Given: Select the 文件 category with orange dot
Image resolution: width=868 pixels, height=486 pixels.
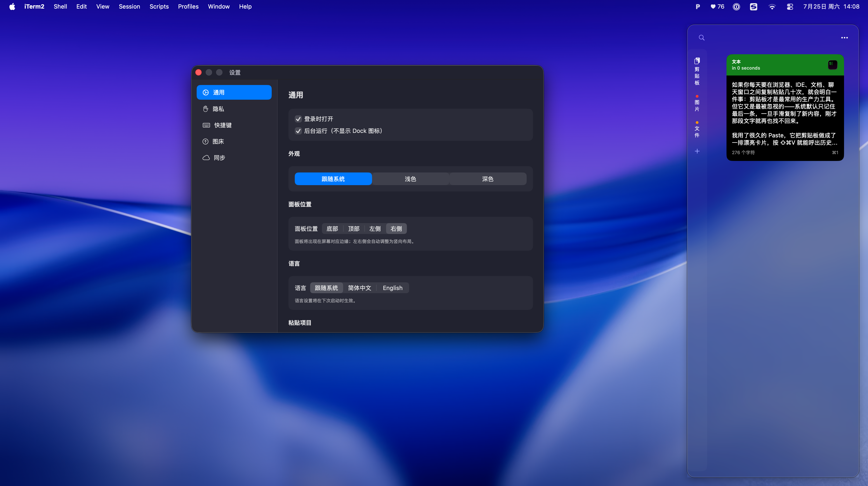Looking at the screenshot, I should click(697, 130).
